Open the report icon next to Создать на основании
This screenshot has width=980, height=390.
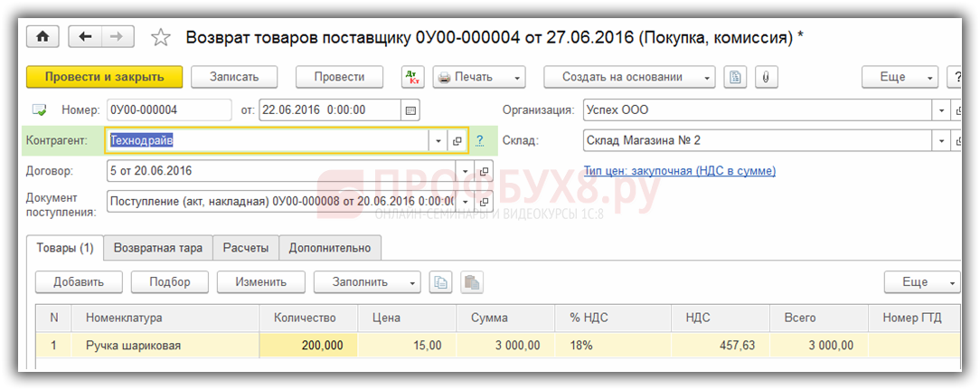[x=736, y=78]
